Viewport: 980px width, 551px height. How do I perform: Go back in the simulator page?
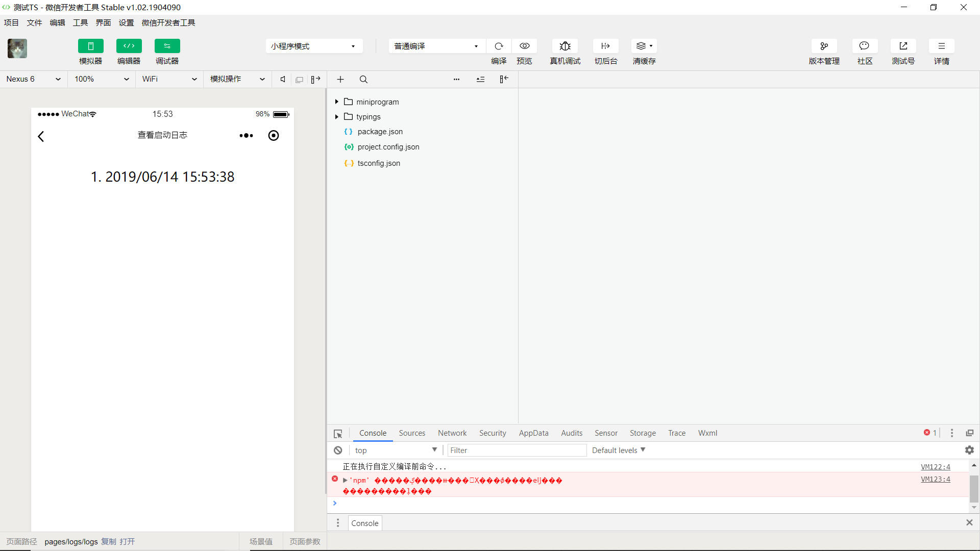41,136
